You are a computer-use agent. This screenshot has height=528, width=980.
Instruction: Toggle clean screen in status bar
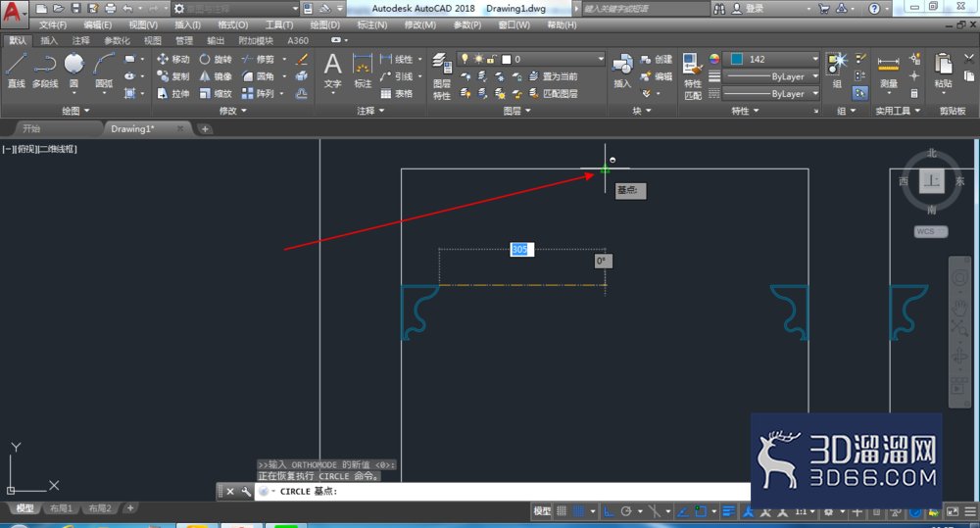point(953,511)
